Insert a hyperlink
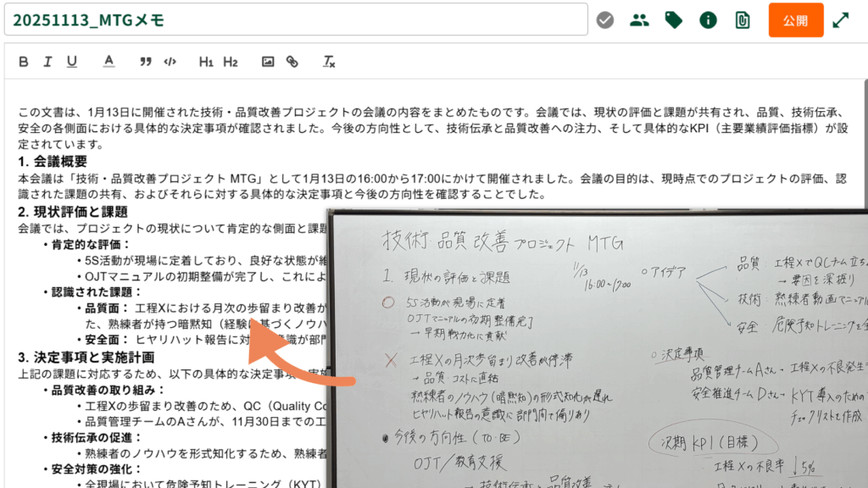 click(292, 61)
